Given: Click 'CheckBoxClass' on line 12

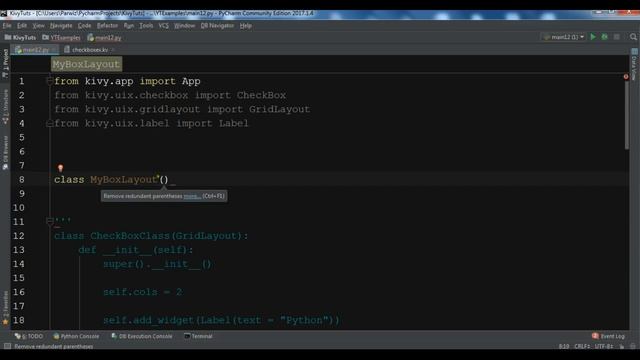Looking at the screenshot, I should point(130,236).
